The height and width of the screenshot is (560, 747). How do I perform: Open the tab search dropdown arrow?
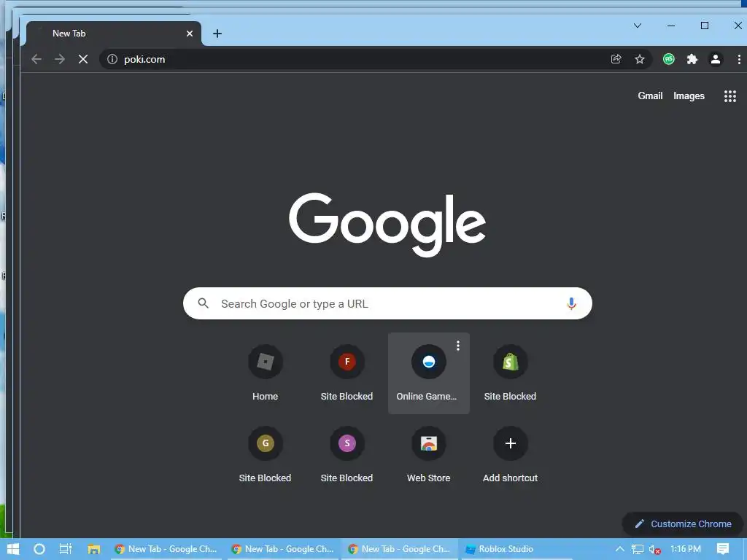(x=638, y=26)
